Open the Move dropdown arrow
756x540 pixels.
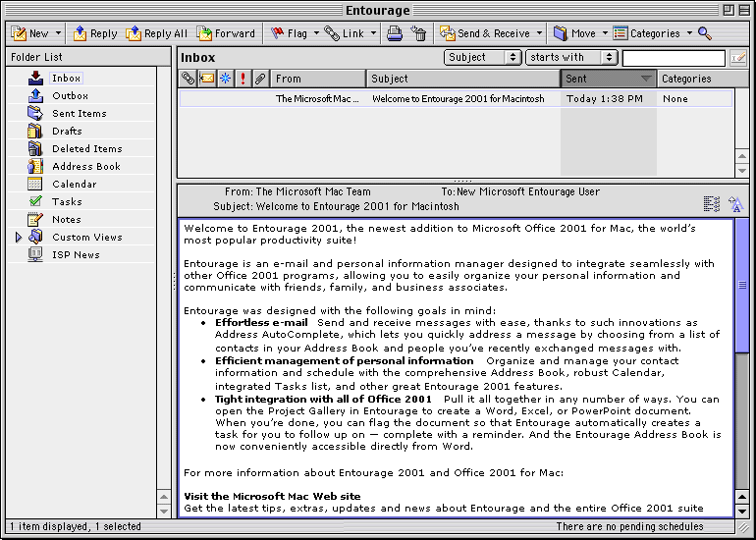coord(605,33)
